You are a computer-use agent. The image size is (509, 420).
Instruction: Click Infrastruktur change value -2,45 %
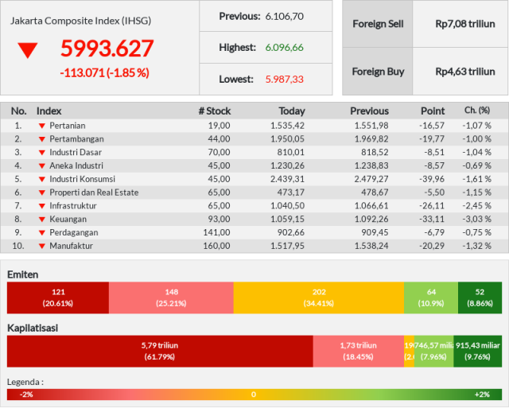pyautogui.click(x=476, y=206)
